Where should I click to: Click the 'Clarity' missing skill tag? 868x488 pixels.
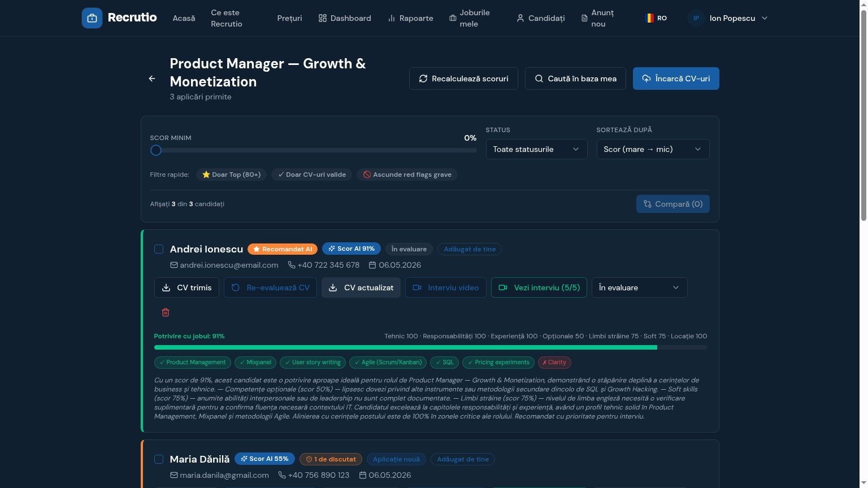coord(554,363)
